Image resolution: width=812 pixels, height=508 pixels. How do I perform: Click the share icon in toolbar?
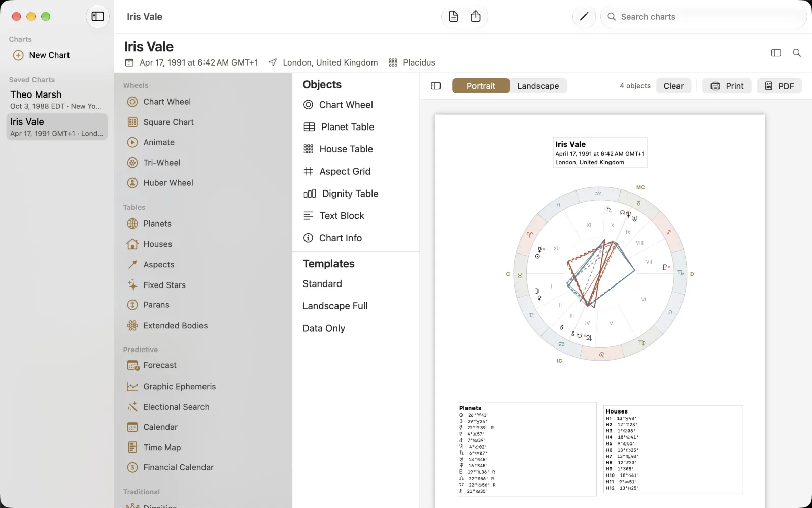point(476,17)
